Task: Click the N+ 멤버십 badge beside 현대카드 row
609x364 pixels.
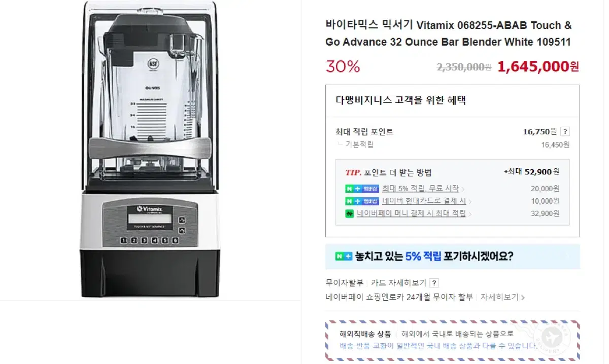Action: pyautogui.click(x=362, y=201)
